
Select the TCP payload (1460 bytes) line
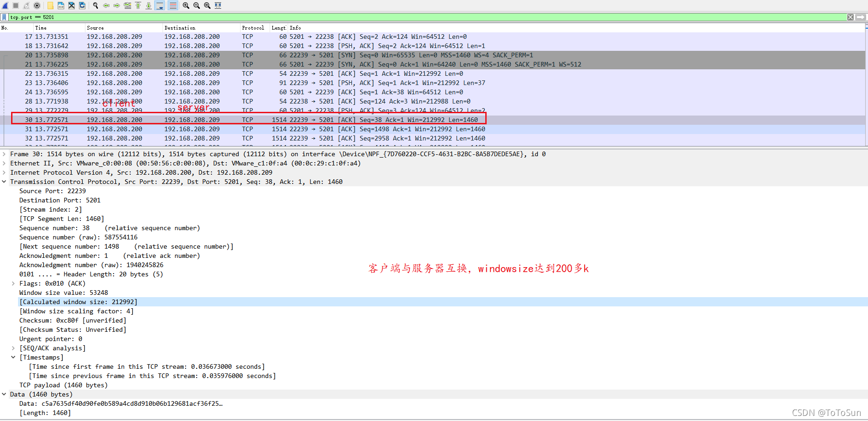(64, 385)
